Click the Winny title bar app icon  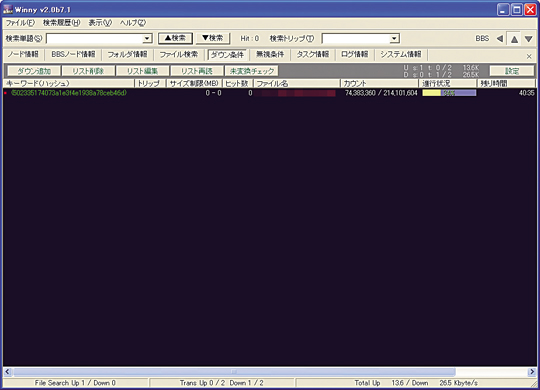tap(8, 9)
